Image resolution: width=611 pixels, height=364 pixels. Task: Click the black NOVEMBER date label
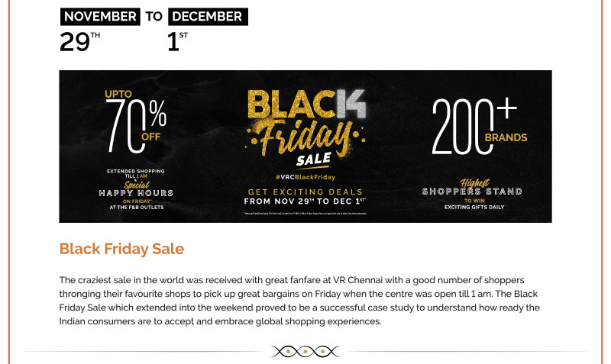[x=99, y=16]
